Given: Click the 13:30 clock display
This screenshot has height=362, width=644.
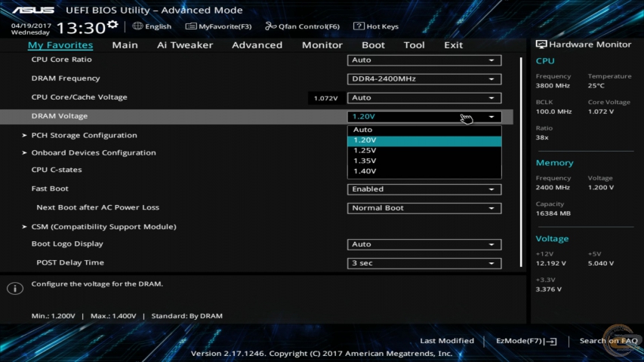Looking at the screenshot, I should point(81,28).
